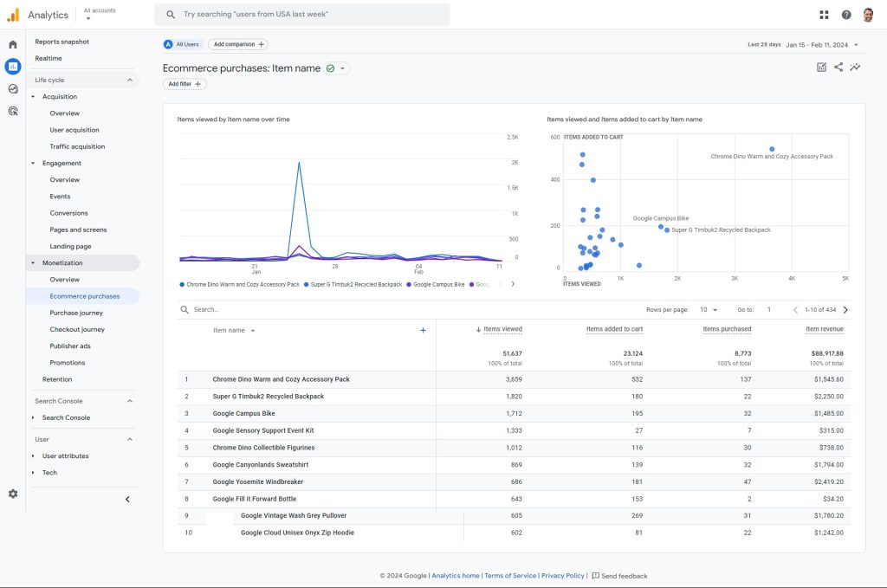
Task: Click the Customize report icon
Action: point(821,68)
